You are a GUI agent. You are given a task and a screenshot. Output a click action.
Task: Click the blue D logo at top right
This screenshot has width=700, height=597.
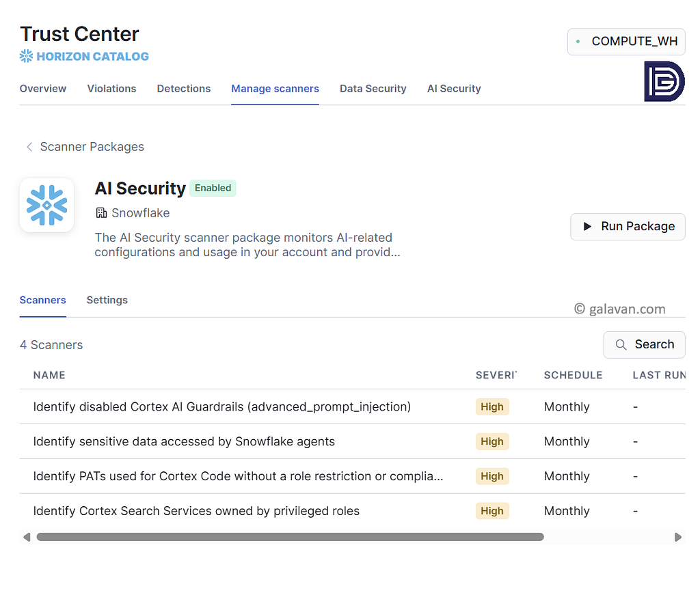(664, 81)
